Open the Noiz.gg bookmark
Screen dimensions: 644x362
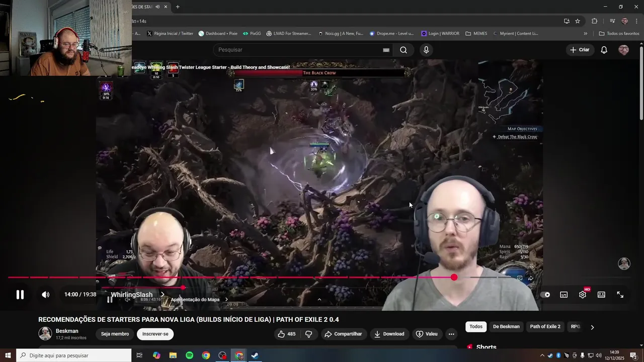341,34
